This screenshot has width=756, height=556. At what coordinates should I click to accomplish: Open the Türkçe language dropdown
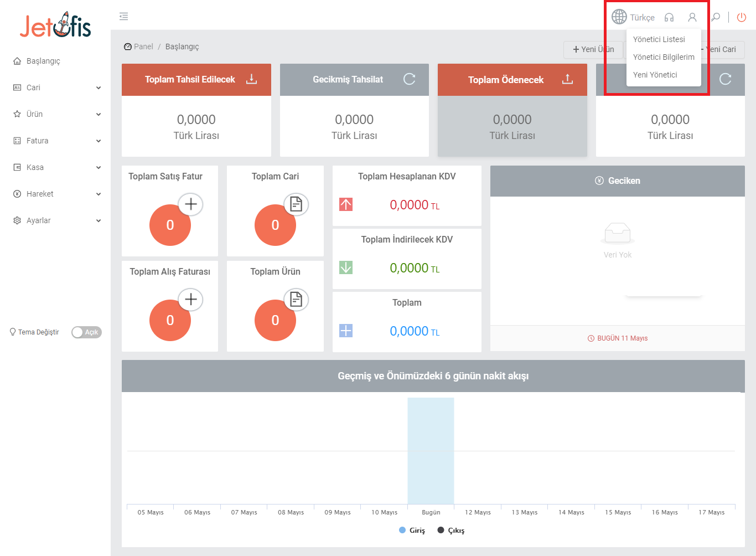[642, 18]
